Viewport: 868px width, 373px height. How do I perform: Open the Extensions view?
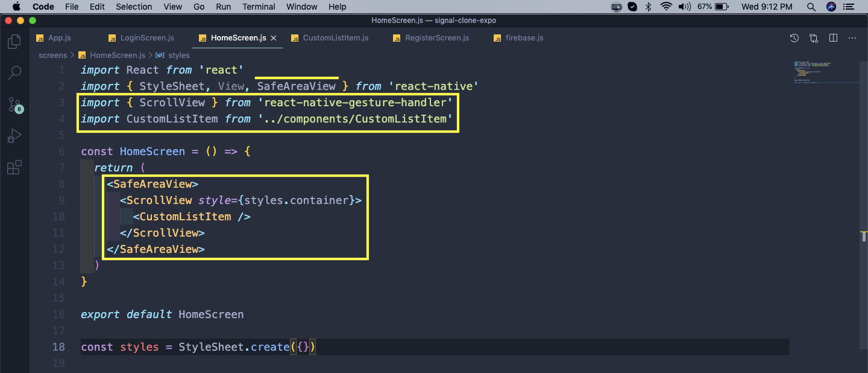click(14, 167)
